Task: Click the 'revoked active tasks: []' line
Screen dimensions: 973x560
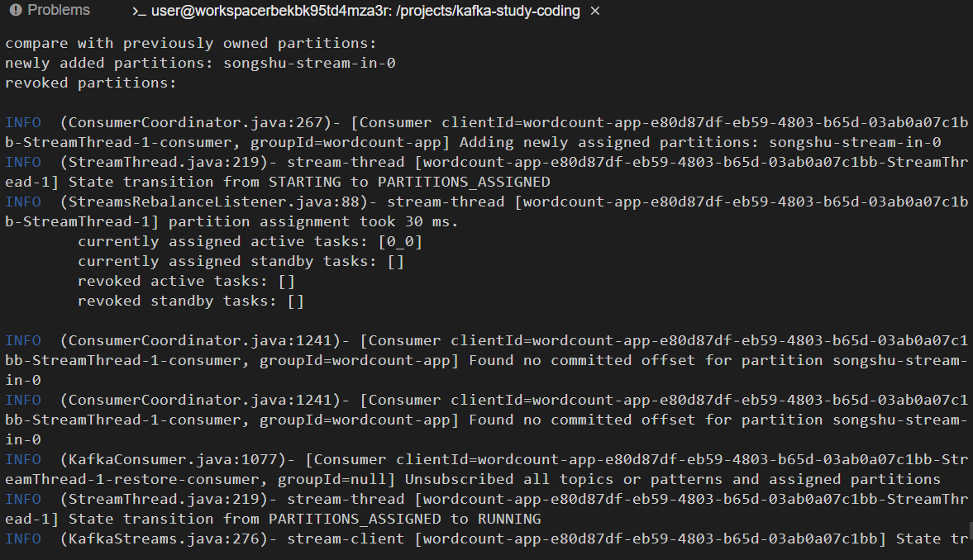Action: coord(186,281)
